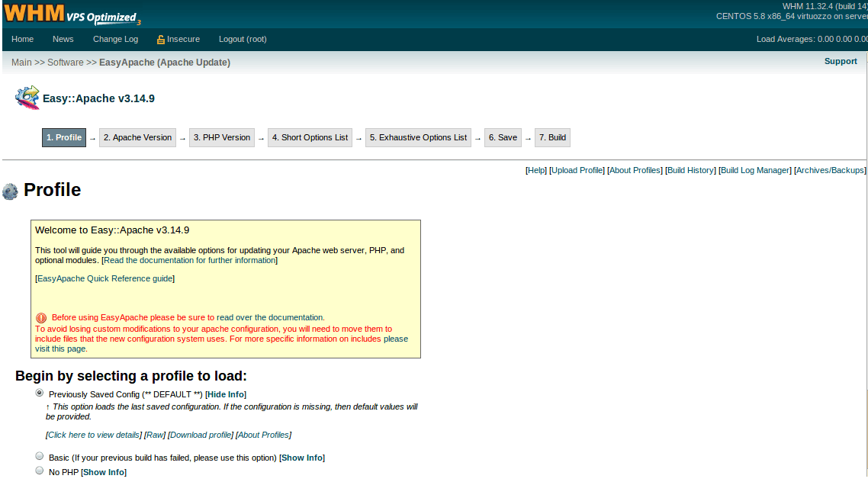Select the Basic profile radio button
The height and width of the screenshot is (482, 868).
(x=40, y=456)
